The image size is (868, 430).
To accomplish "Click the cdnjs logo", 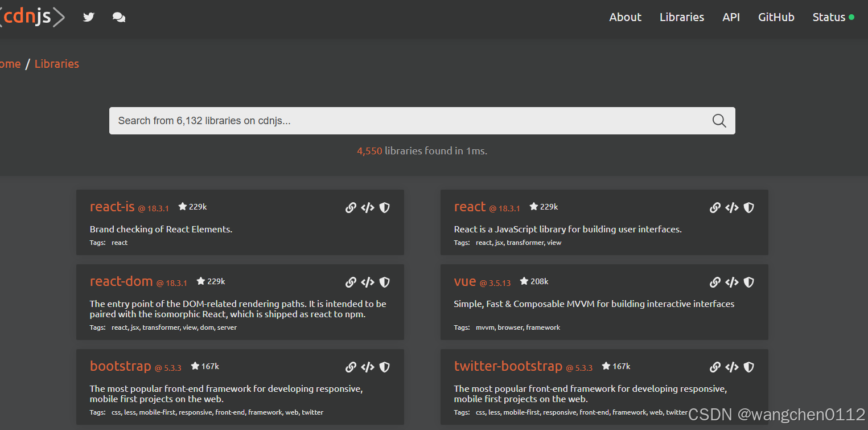I will 32,17.
